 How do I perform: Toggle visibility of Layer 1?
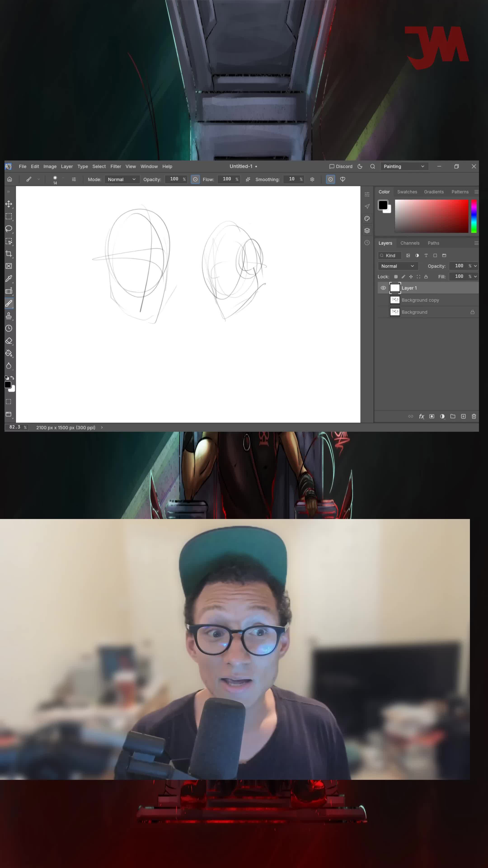383,288
